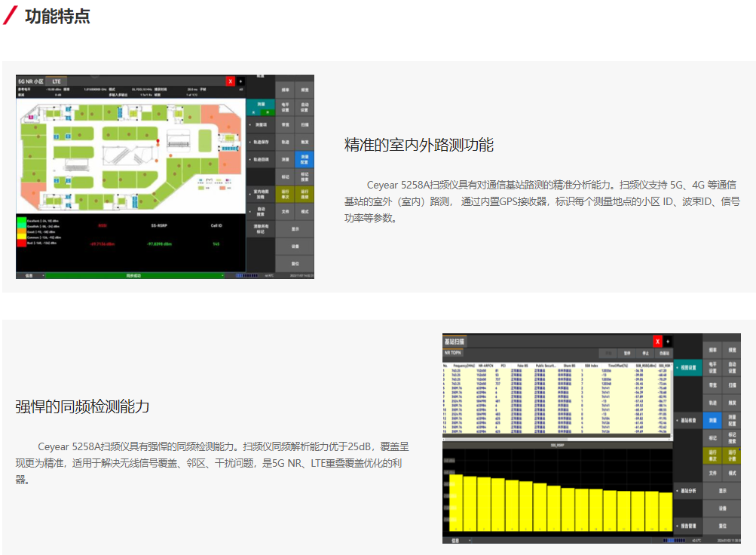The image size is (756, 555).
Task: Expand the 视图设置 side menu
Action: [686, 368]
